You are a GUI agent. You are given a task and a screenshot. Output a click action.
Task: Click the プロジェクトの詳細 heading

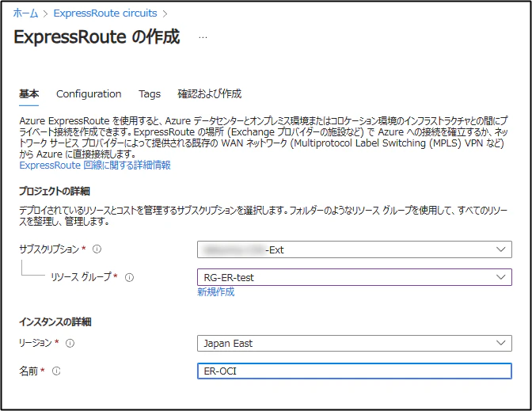[55, 192]
